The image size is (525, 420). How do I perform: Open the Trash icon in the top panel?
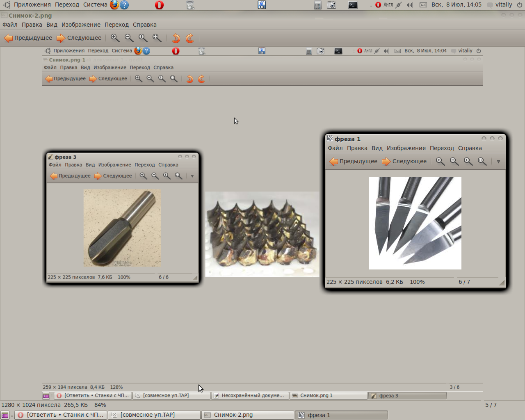pyautogui.click(x=190, y=5)
